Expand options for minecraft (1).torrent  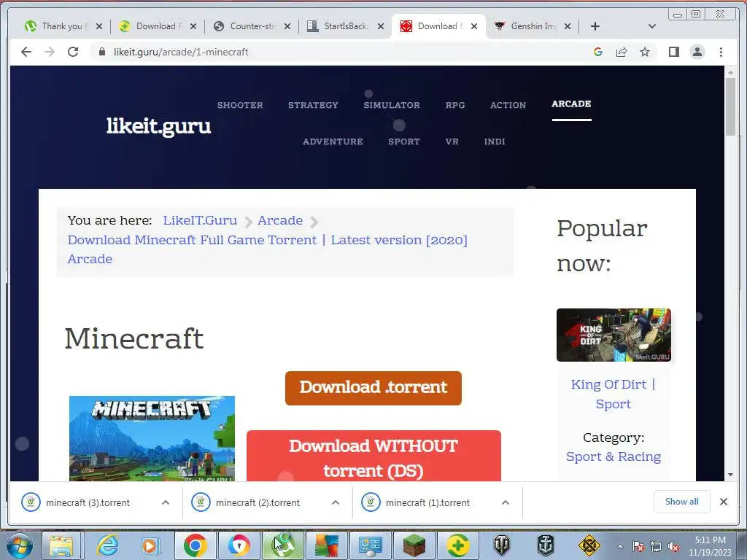pyautogui.click(x=506, y=502)
